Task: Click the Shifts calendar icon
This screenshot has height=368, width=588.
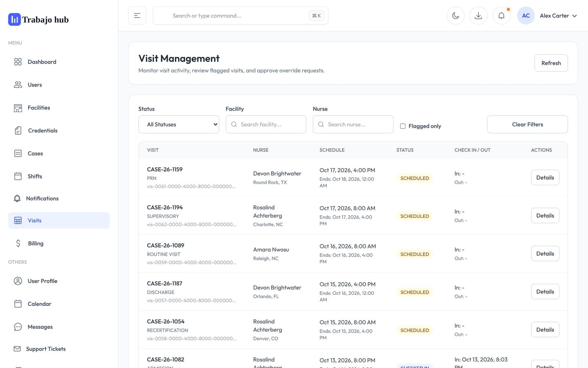Action: pos(18,176)
